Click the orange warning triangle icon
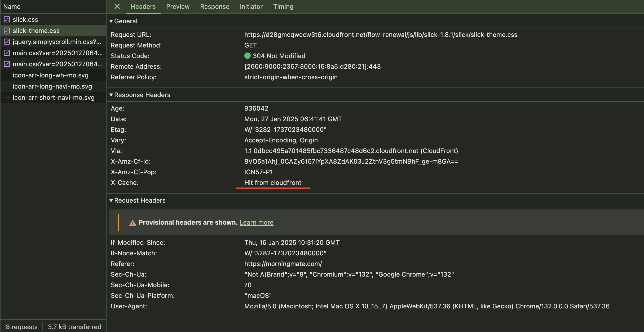This screenshot has height=332, width=644. [x=133, y=223]
